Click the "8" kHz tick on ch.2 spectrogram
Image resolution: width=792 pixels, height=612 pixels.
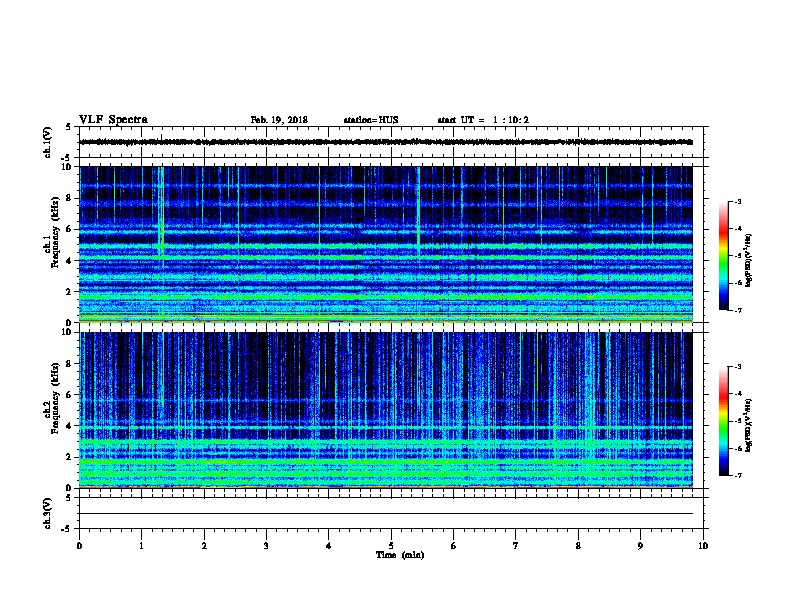pyautogui.click(x=69, y=364)
